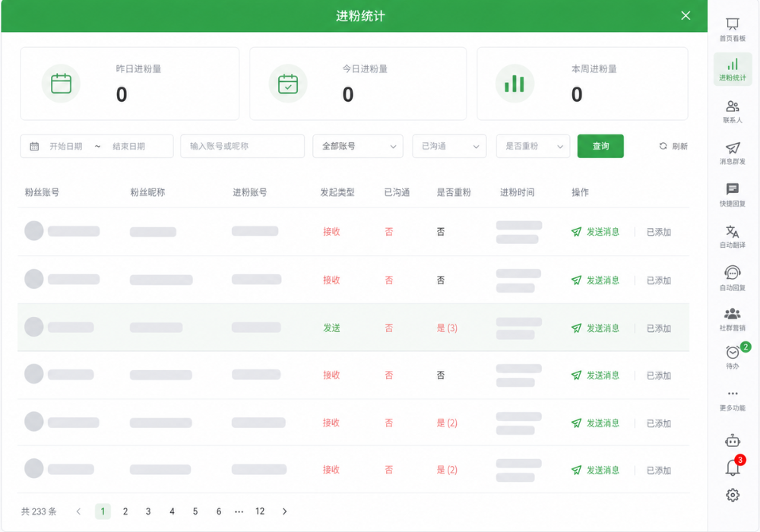Open the 快捷回复 quick reply icon
760x532 pixels.
[733, 189]
